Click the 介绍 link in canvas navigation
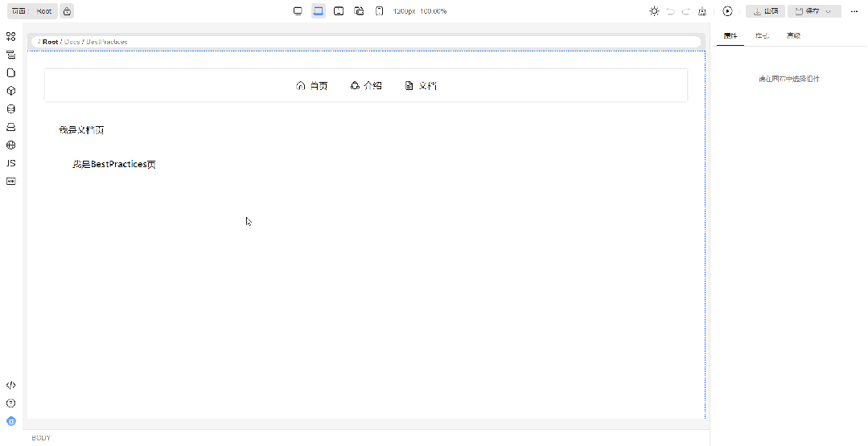868x446 pixels. tap(366, 86)
